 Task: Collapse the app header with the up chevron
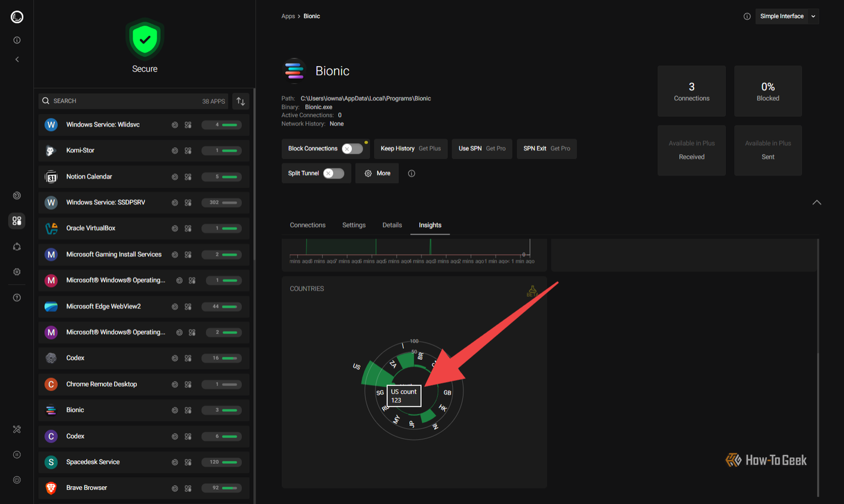click(x=817, y=202)
